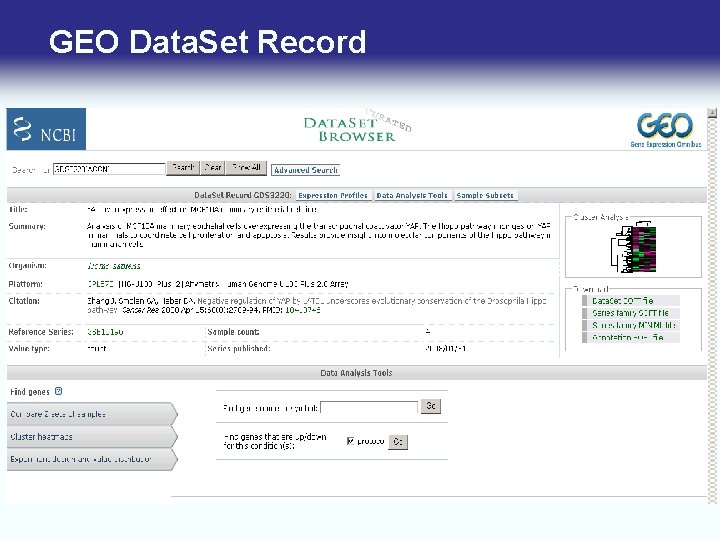720x540 pixels.
Task: Switch to the Expression Profiles tab
Action: tap(333, 195)
